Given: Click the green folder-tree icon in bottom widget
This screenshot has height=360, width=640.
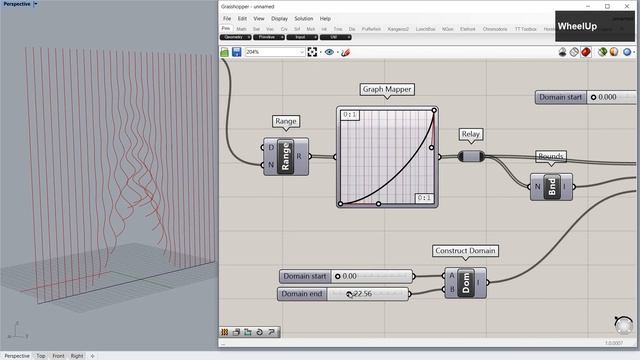Looking at the screenshot, I should click(x=248, y=332).
